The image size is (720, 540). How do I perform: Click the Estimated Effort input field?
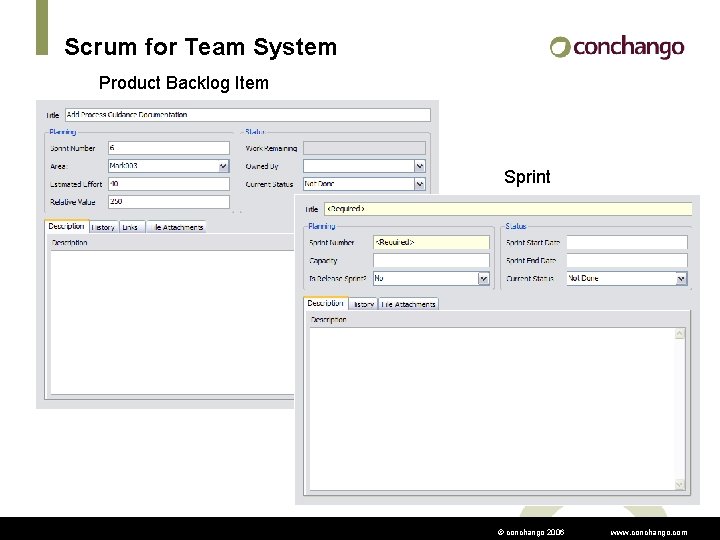[169, 184]
